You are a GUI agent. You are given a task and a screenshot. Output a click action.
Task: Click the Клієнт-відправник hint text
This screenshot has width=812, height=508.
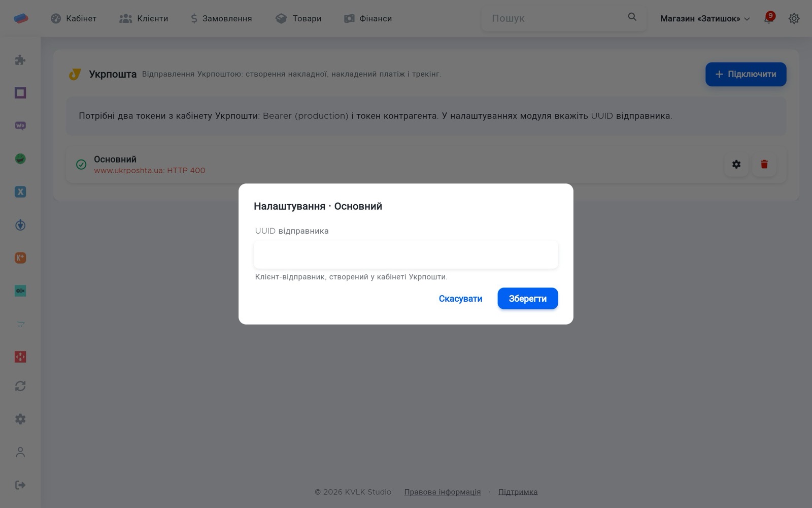(x=351, y=277)
